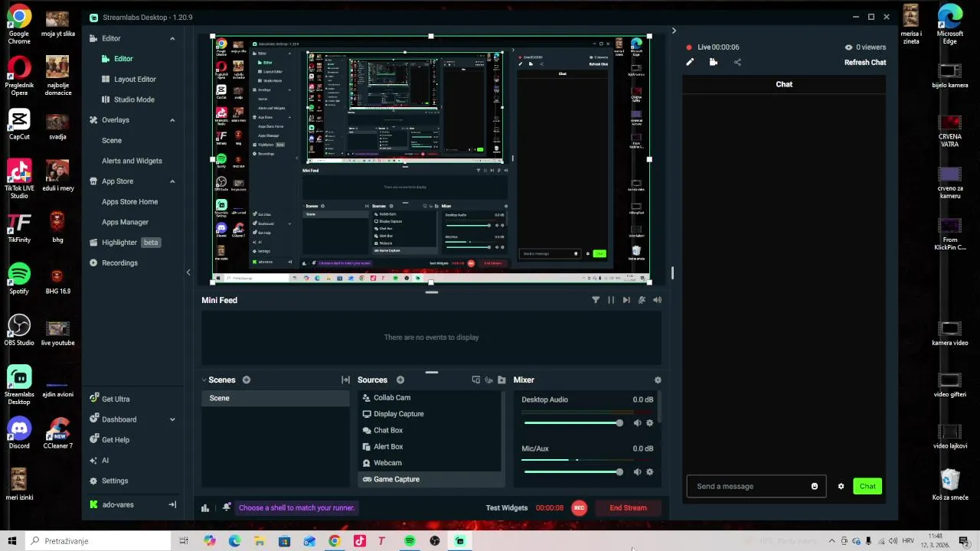Adjust the Desktop Audio volume slider

(573, 423)
